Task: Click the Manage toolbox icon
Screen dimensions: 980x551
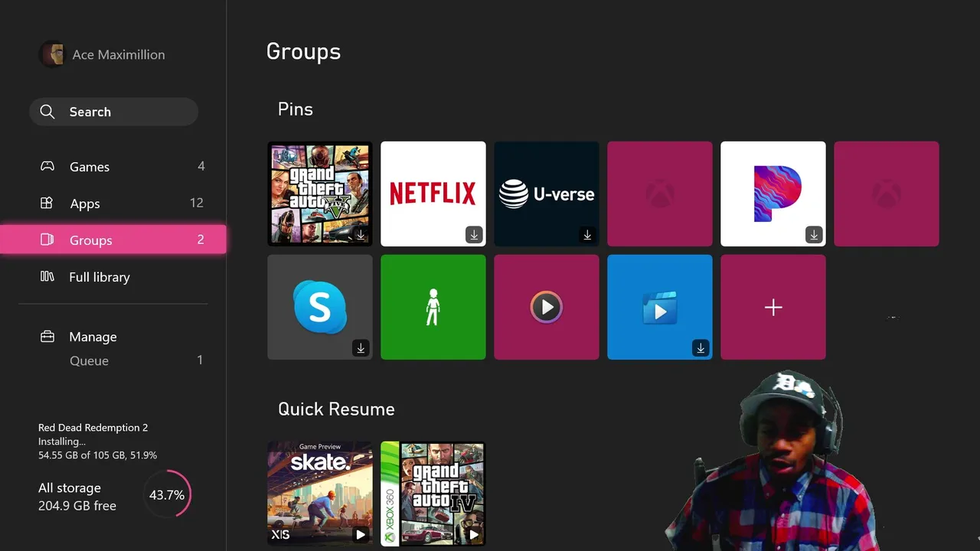Action: [x=47, y=337]
